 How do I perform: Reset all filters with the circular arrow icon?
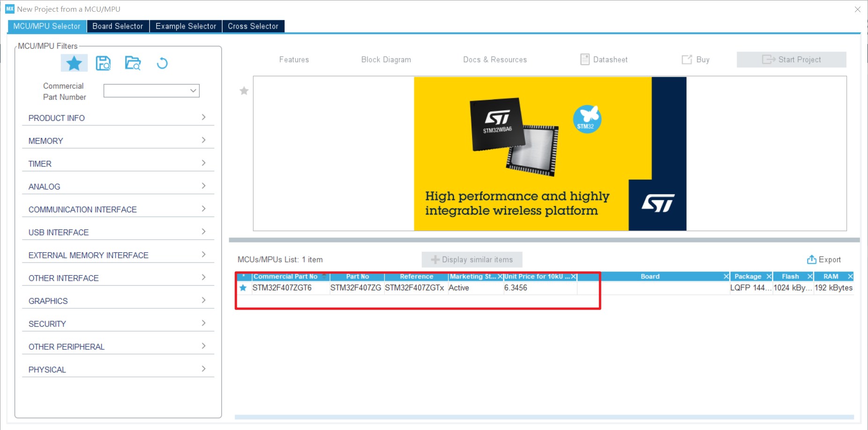tap(162, 63)
